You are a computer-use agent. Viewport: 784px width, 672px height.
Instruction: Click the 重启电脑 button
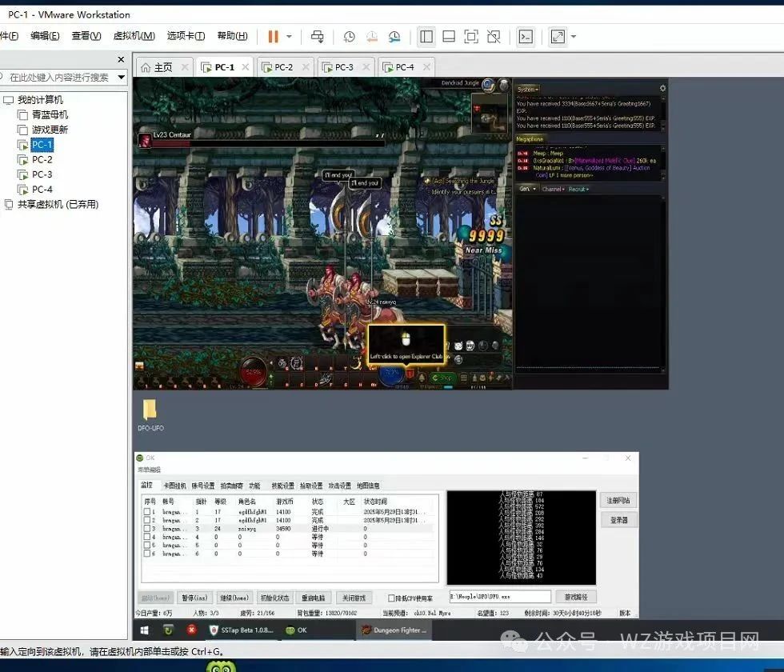tap(313, 598)
